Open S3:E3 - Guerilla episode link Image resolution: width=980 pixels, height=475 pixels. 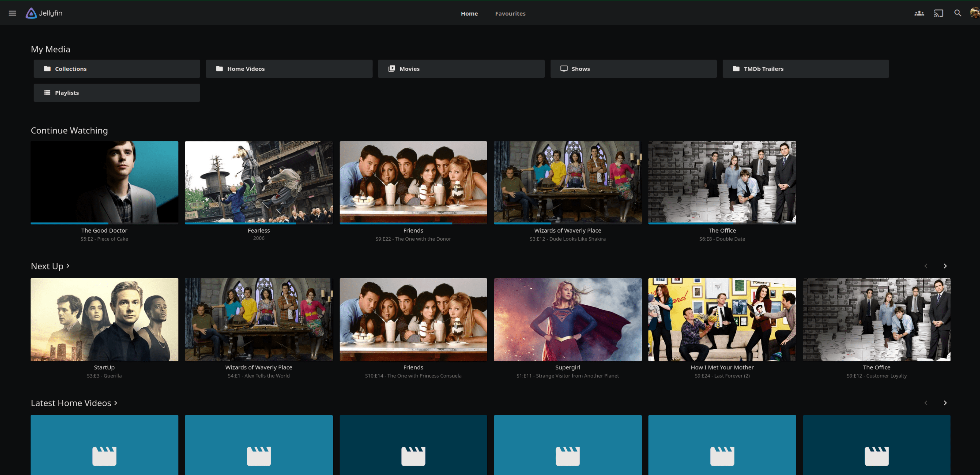click(x=104, y=376)
